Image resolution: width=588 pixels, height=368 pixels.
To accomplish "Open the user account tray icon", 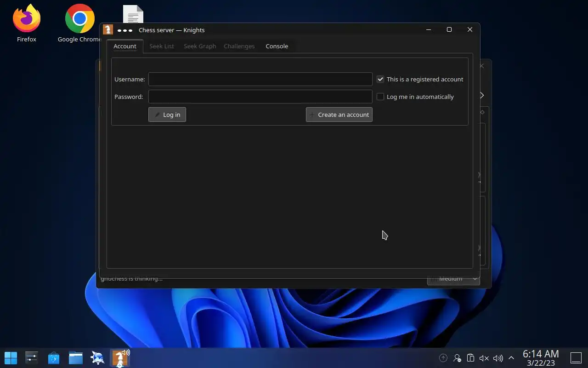I will click(457, 358).
